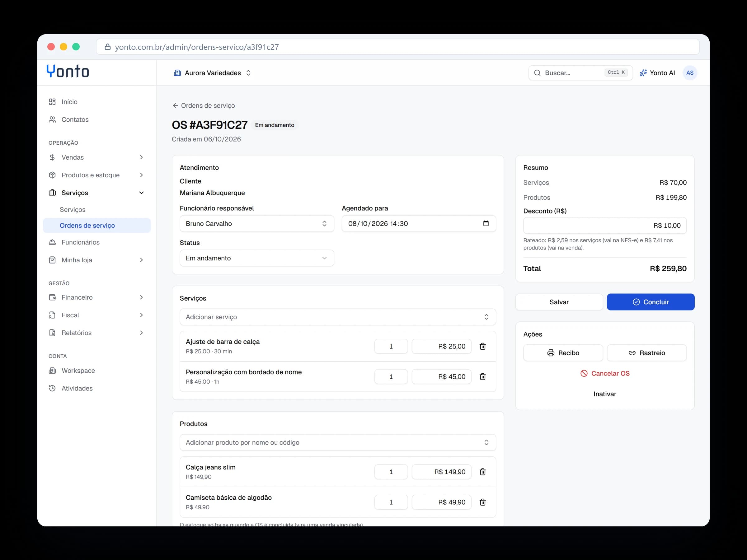Expand the Vendas sidebar section
This screenshot has width=747, height=560.
tap(96, 157)
